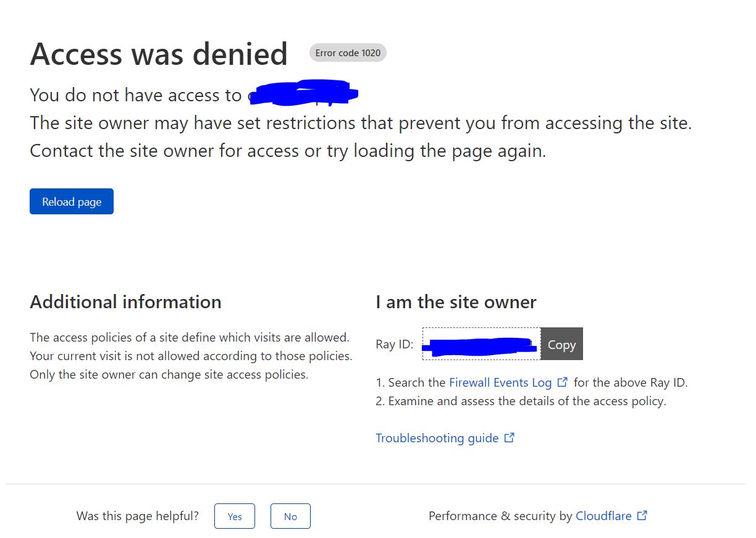Open the Firewall Events Log link
Image resolution: width=756 pixels, height=538 pixels.
[500, 382]
